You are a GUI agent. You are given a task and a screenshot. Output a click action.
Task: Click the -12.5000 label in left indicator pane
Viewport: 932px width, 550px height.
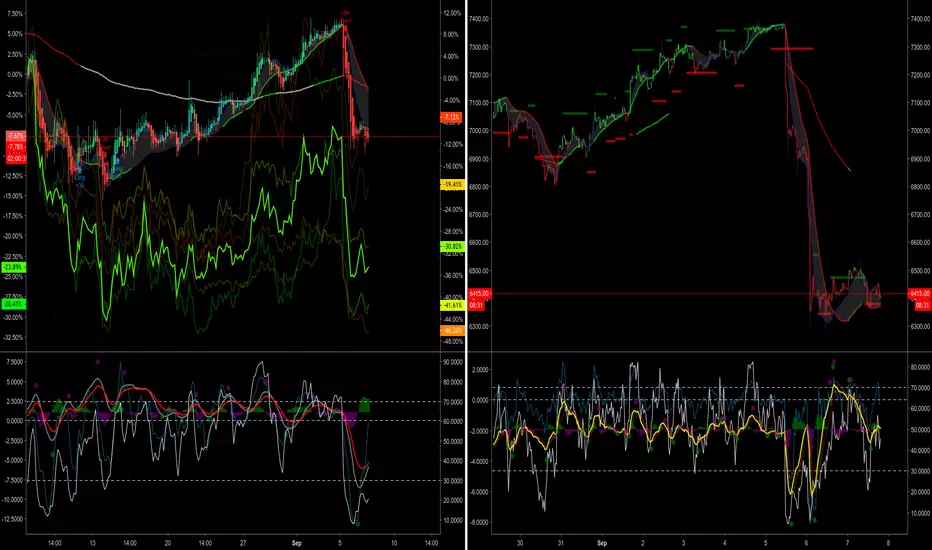(13, 519)
